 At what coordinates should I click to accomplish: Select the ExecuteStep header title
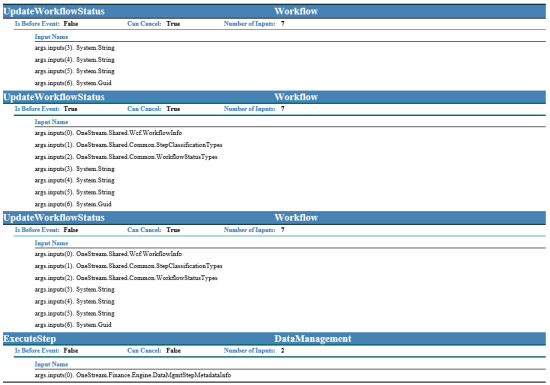pos(29,339)
